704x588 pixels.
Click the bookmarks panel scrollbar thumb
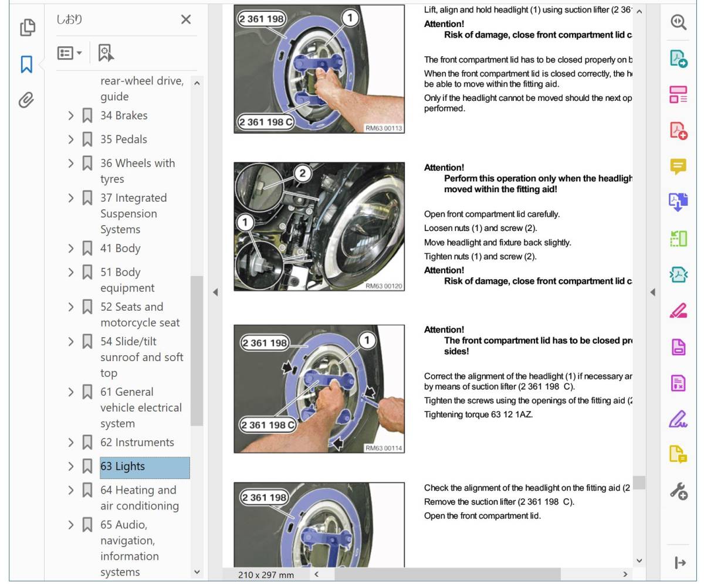[197, 351]
